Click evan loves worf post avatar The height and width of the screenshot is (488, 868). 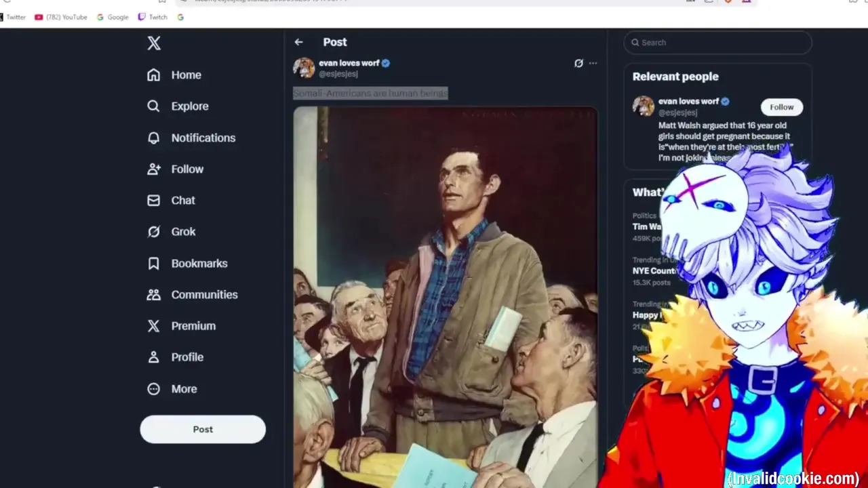304,68
